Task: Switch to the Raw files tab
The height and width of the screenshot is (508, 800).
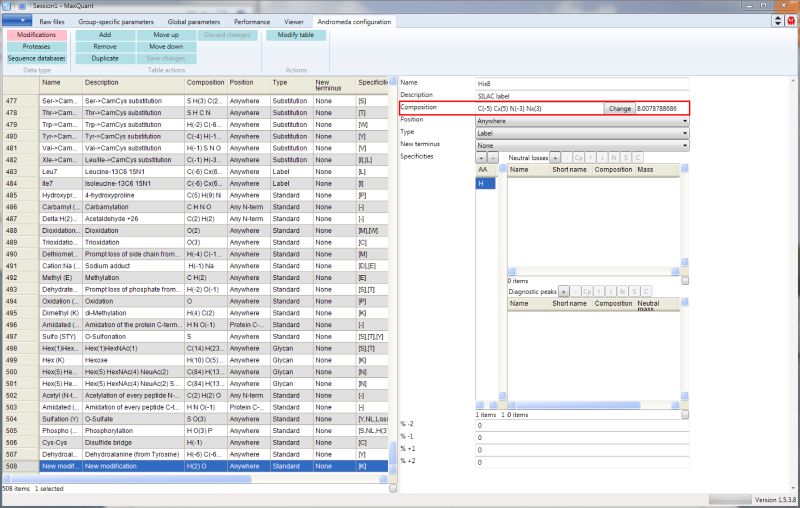Action: pyautogui.click(x=52, y=22)
